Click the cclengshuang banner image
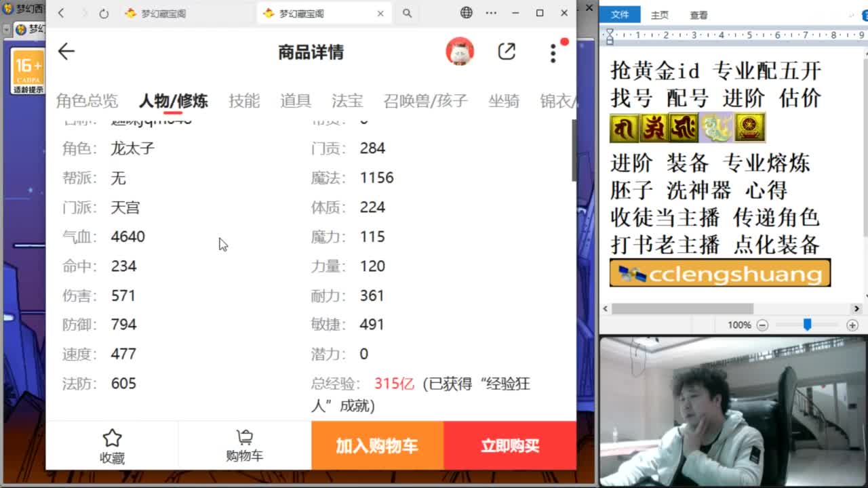This screenshot has height=488, width=868. (720, 272)
